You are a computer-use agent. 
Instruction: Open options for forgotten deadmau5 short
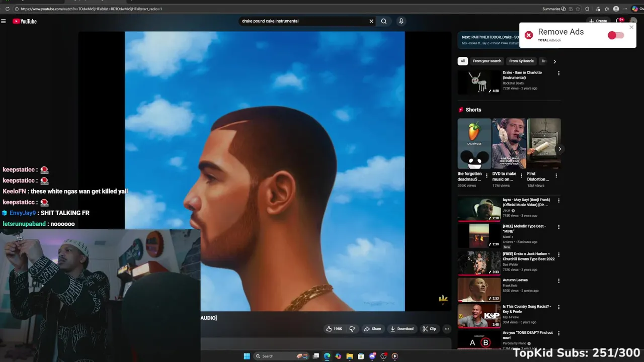487,176
